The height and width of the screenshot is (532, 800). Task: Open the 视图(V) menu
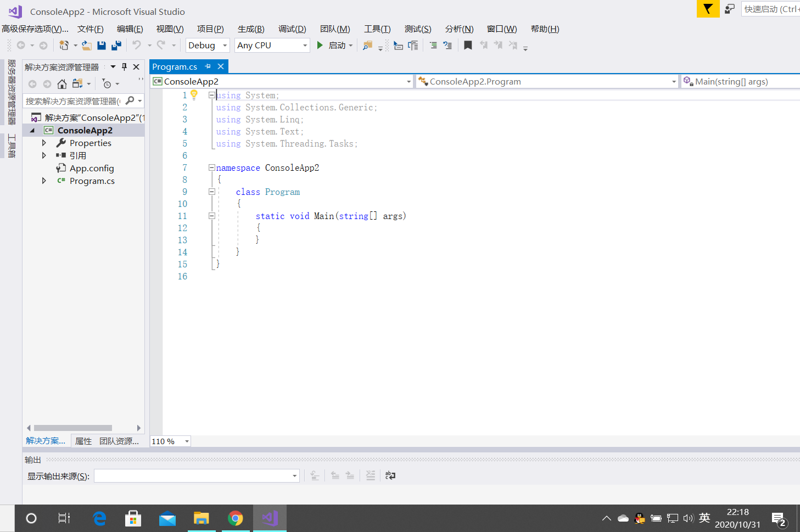(170, 29)
